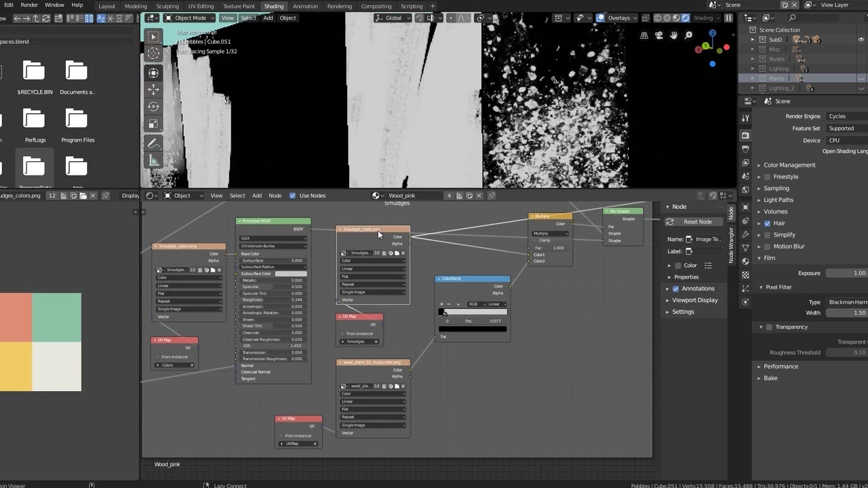Select the Rotate tool in viewport toolbar

tap(153, 106)
